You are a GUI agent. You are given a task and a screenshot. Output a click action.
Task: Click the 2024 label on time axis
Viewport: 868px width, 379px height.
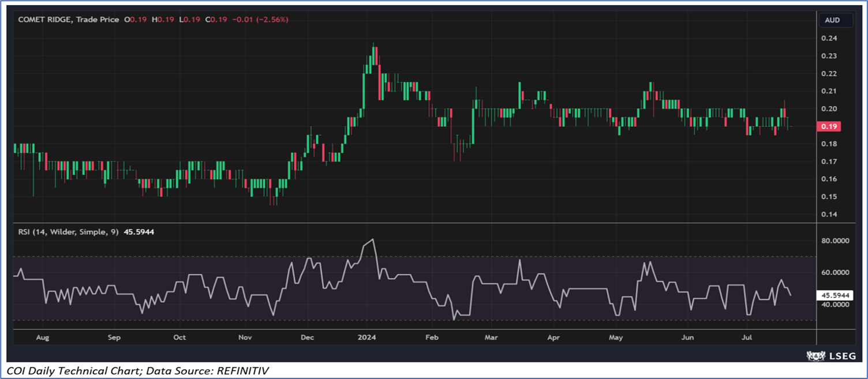(x=366, y=337)
